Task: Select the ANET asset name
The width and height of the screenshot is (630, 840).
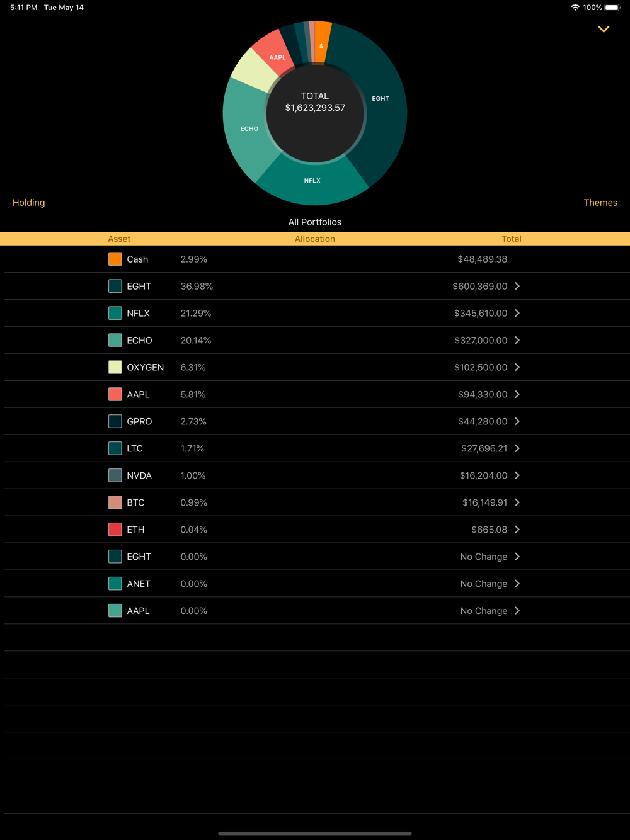Action: (139, 584)
